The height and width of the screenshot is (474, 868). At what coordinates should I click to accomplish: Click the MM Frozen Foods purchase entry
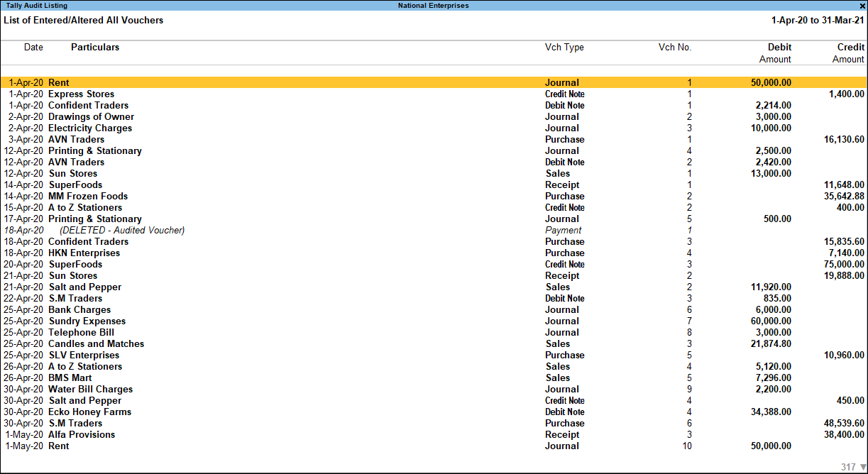click(434, 196)
